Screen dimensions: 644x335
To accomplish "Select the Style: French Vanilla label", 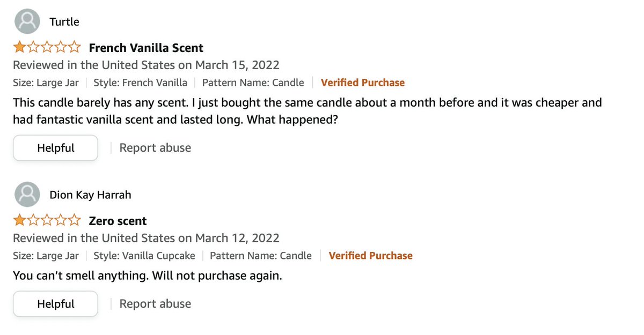I will pos(141,83).
